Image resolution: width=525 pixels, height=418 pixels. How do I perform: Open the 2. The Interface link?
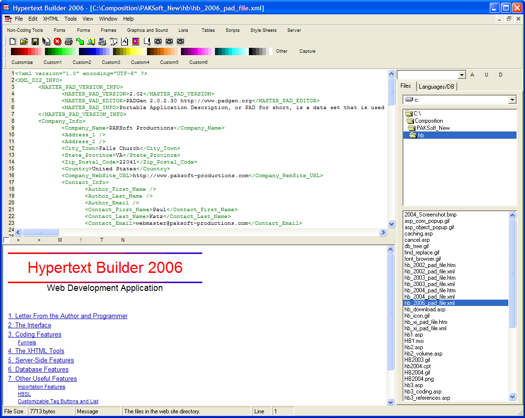(x=29, y=325)
